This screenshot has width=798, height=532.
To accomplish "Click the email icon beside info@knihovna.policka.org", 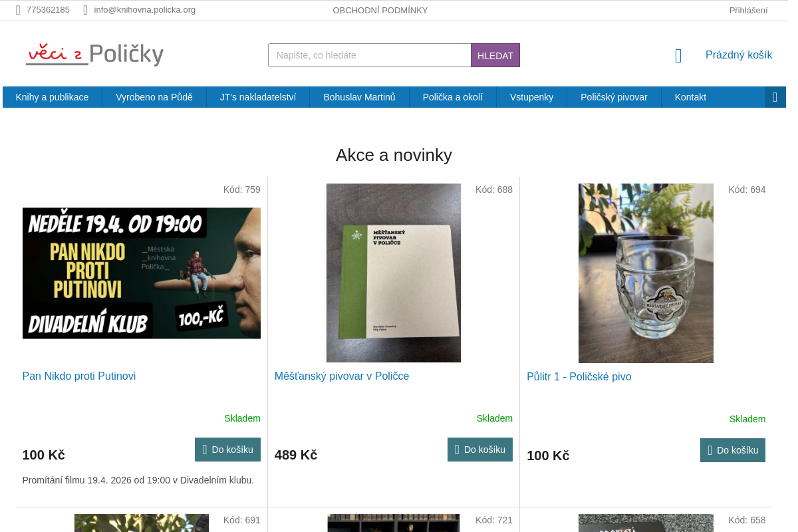I will coord(86,10).
